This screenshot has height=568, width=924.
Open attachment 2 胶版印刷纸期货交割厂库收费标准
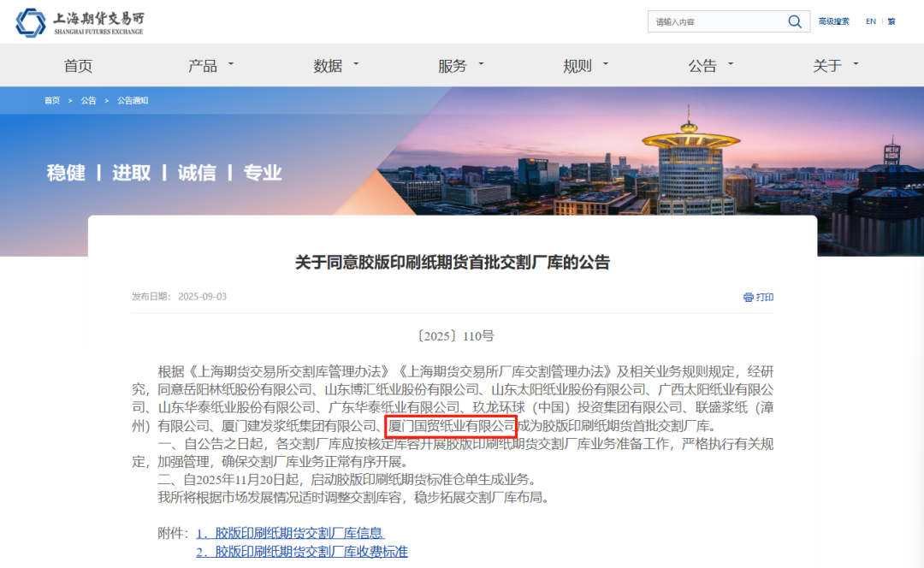pyautogui.click(x=302, y=552)
